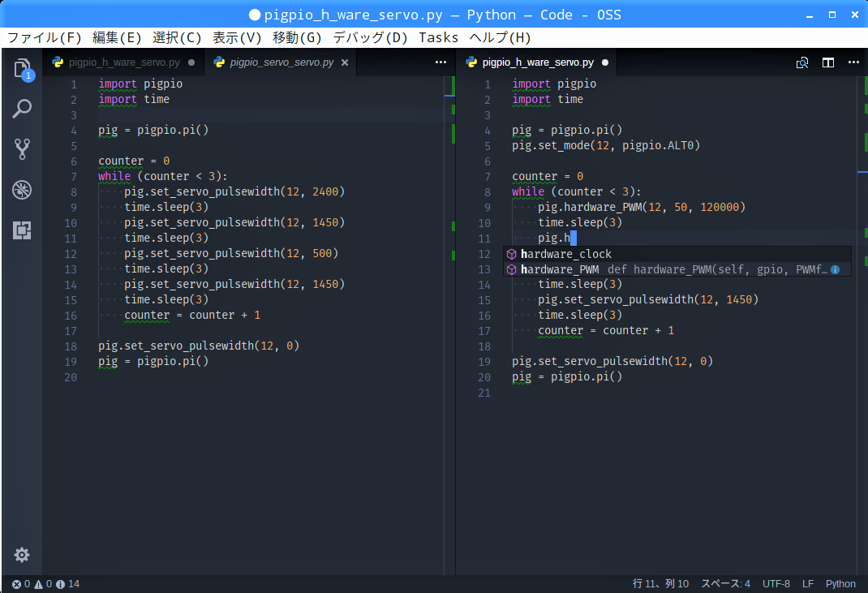Open the Debug view icon
The height and width of the screenshot is (593, 868).
click(x=22, y=190)
